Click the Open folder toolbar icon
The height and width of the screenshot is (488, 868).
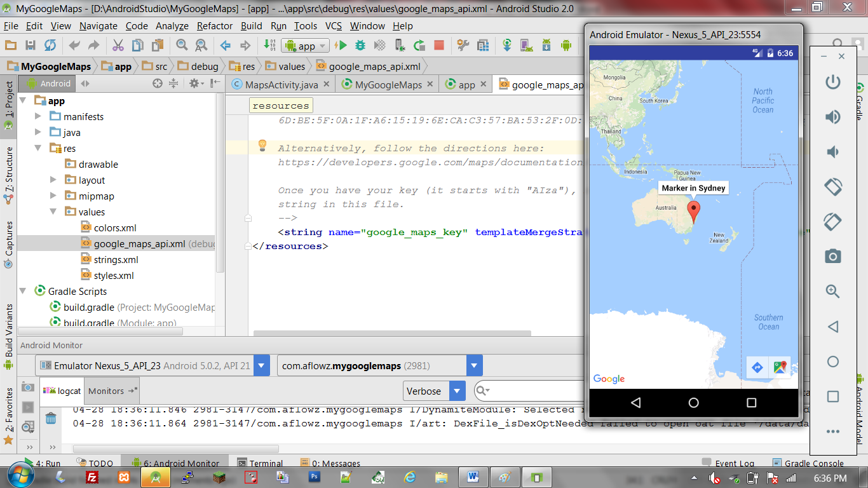coord(10,45)
